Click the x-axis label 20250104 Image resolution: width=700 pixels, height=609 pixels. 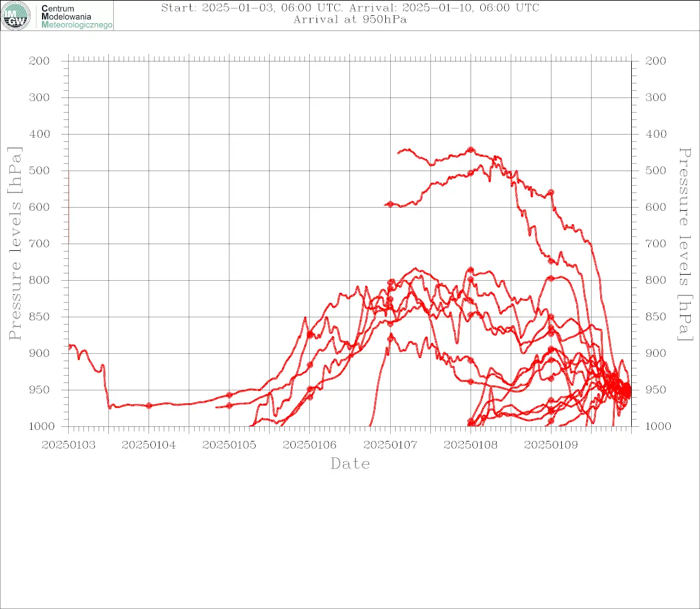[149, 445]
